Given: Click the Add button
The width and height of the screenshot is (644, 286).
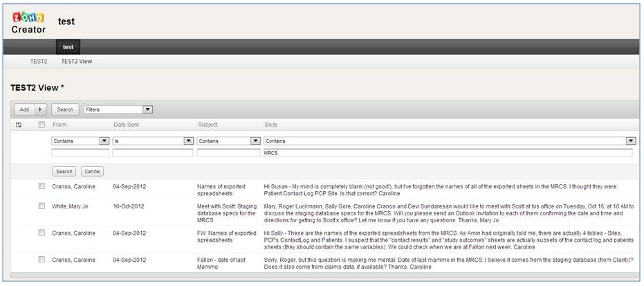Looking at the screenshot, I should pyautogui.click(x=24, y=109).
